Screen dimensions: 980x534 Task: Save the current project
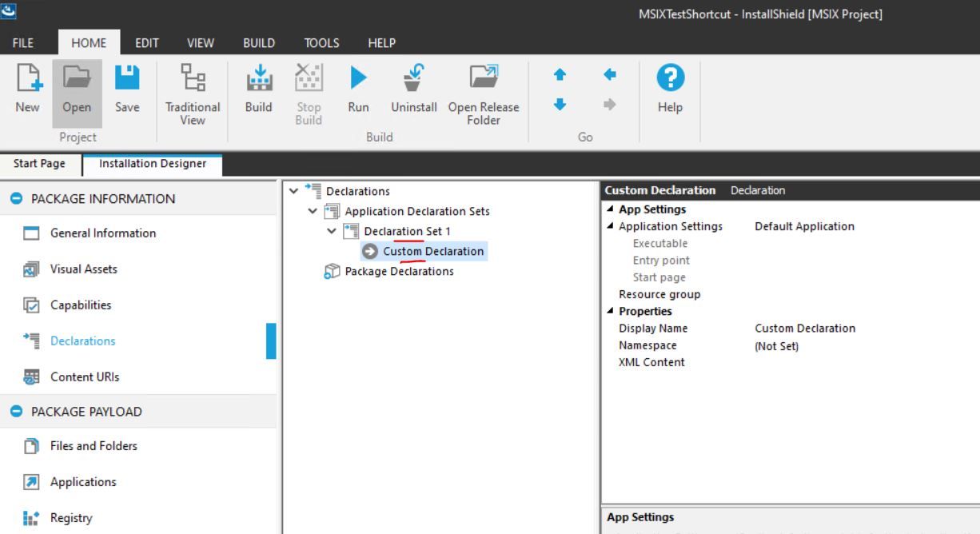click(126, 88)
